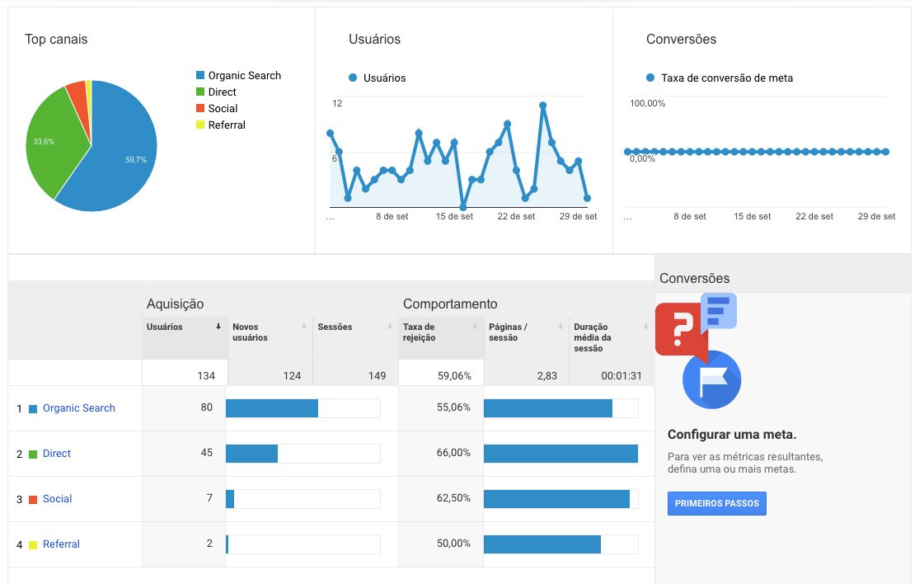
Task: Click blue dot beside Taxa de conversão de meta
Action: pyautogui.click(x=650, y=78)
